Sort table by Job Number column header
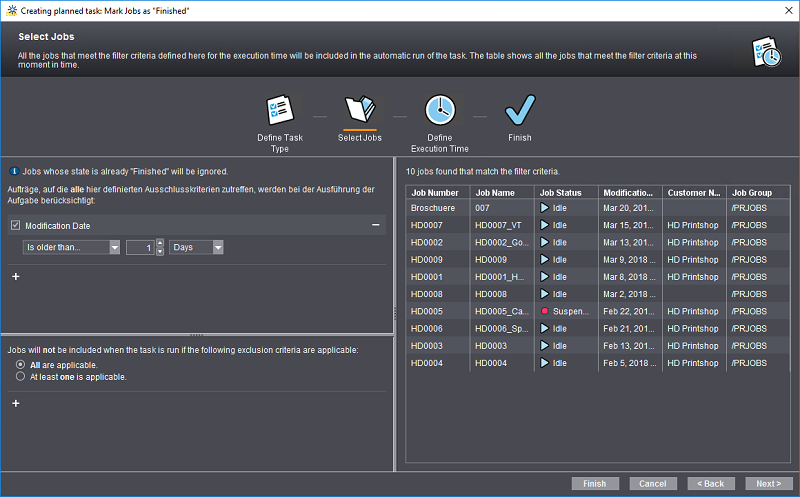The image size is (800, 497). coord(436,191)
